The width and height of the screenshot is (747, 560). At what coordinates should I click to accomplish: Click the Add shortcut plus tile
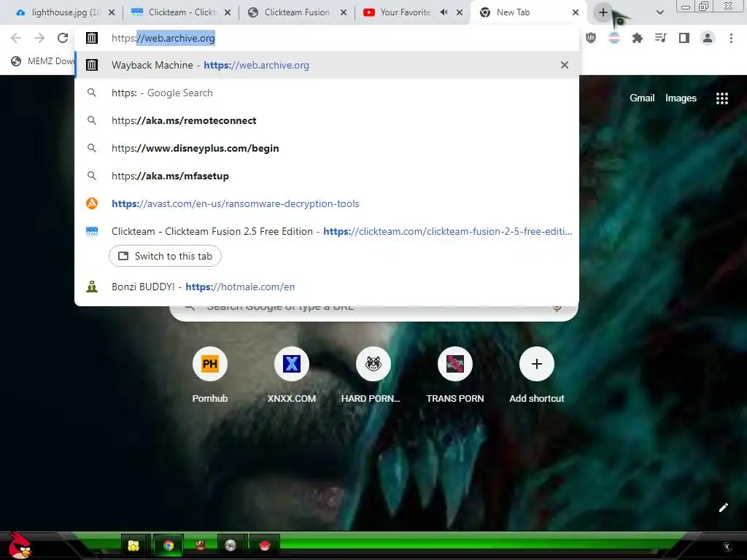(x=536, y=364)
